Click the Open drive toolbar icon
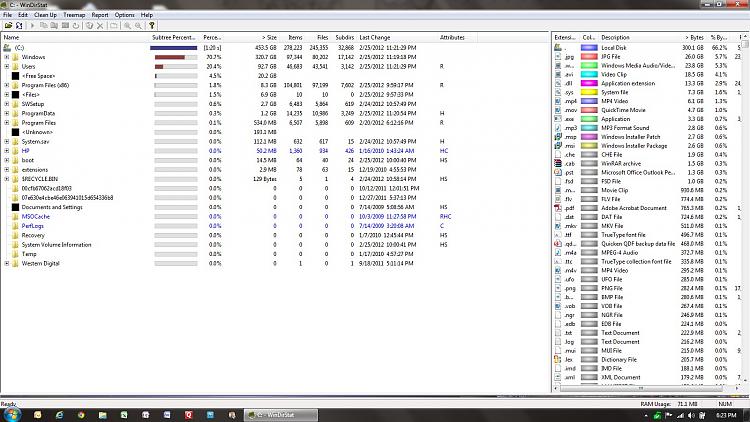The height and width of the screenshot is (422, 750). click(8, 25)
